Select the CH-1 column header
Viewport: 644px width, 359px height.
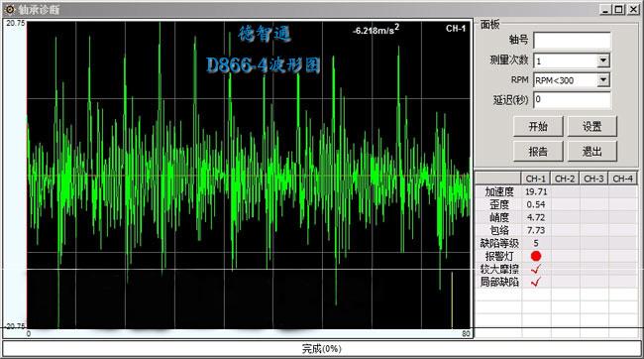pyautogui.click(x=536, y=179)
